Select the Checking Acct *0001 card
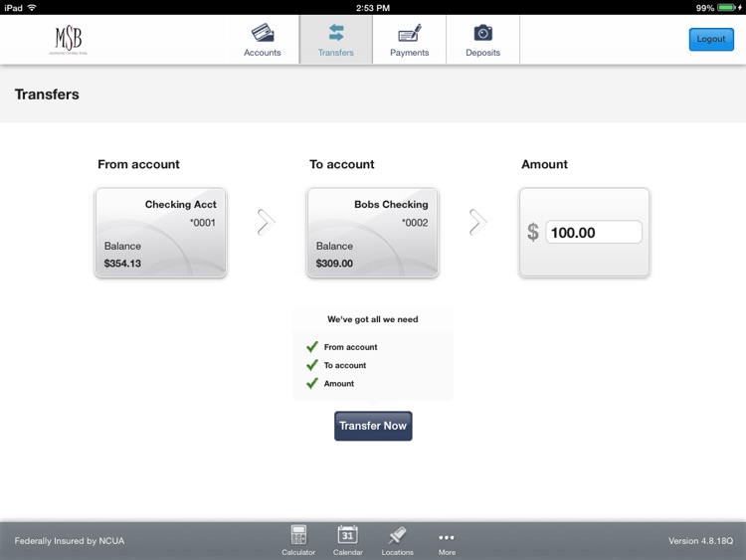This screenshot has height=560, width=746. (x=161, y=232)
